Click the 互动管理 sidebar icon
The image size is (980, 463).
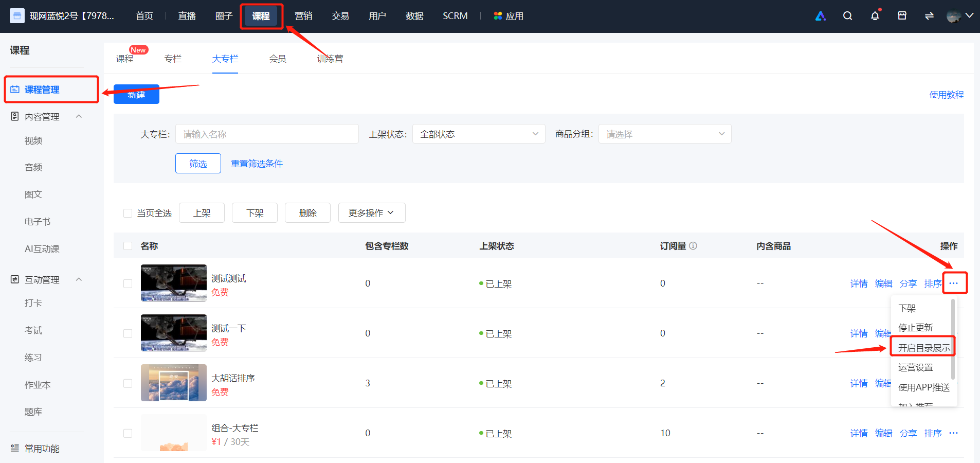[x=15, y=280]
